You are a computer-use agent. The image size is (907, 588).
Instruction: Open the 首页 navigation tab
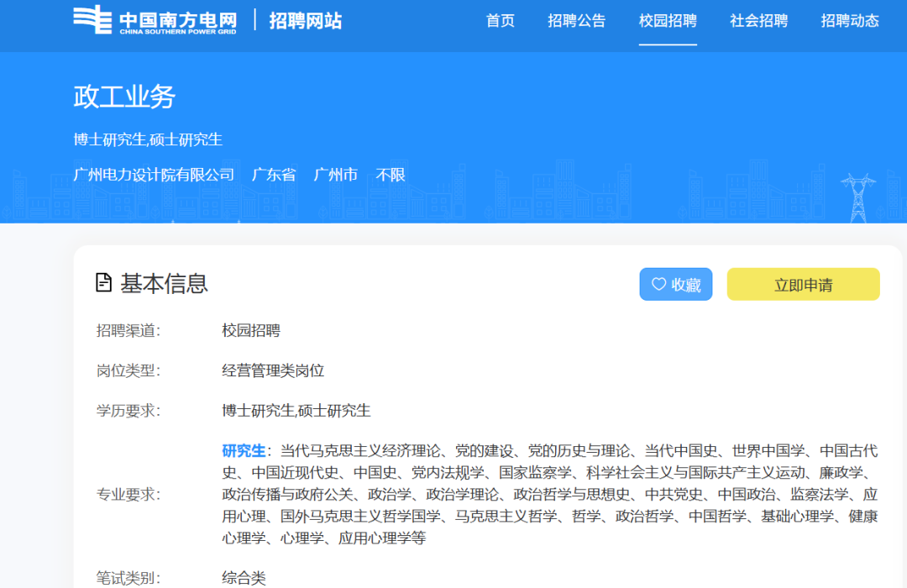point(500,21)
